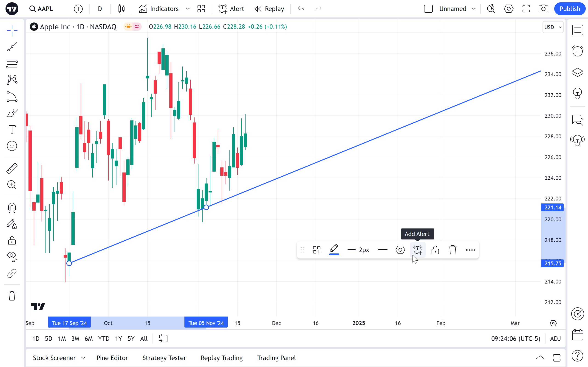
Task: Open the Pine Editor tab
Action: pyautogui.click(x=112, y=358)
